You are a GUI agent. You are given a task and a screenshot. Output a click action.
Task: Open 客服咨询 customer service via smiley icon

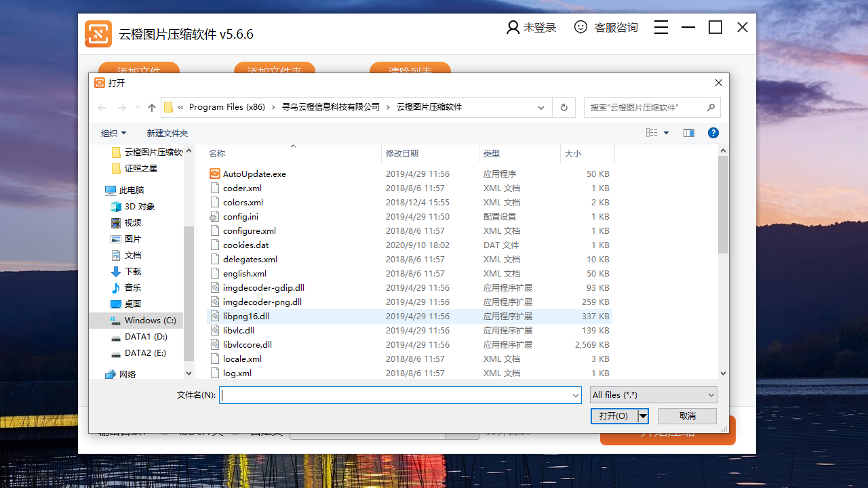(x=580, y=27)
